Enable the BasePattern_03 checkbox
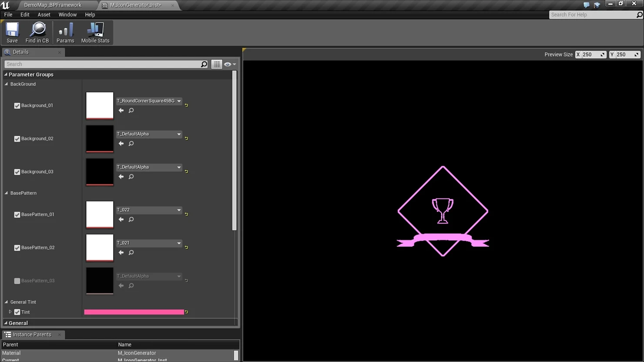Viewport: 644px width, 362px height. tap(17, 281)
